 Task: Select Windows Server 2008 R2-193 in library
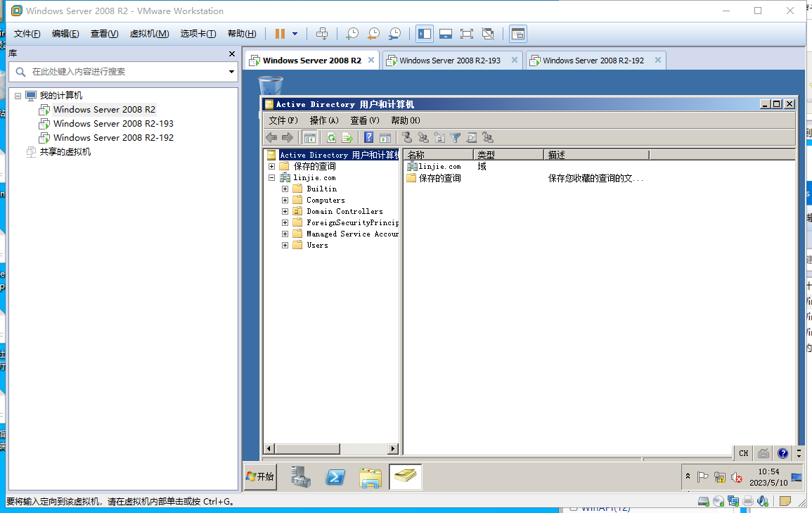click(113, 123)
